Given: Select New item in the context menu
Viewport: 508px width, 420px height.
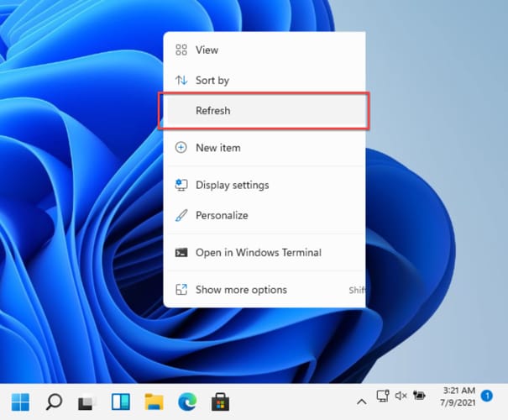Looking at the screenshot, I should (264, 148).
